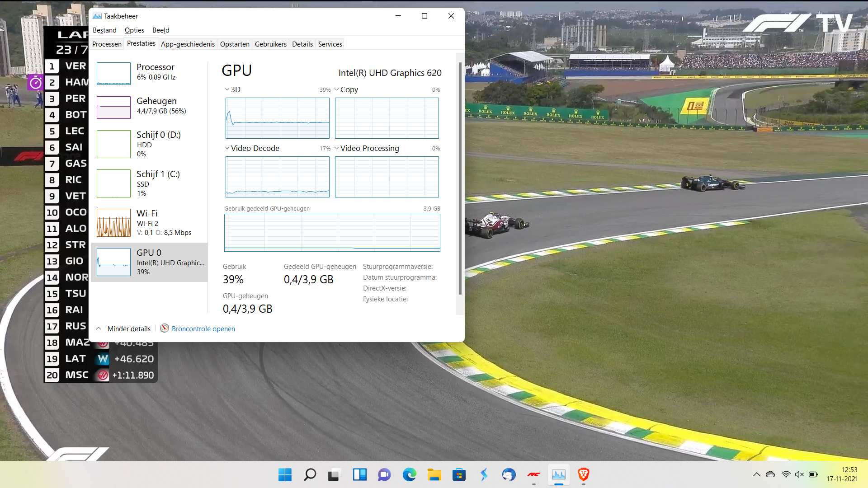Open Microsoft Teams chat from the taskbar
This screenshot has height=488, width=868.
pos(384,475)
